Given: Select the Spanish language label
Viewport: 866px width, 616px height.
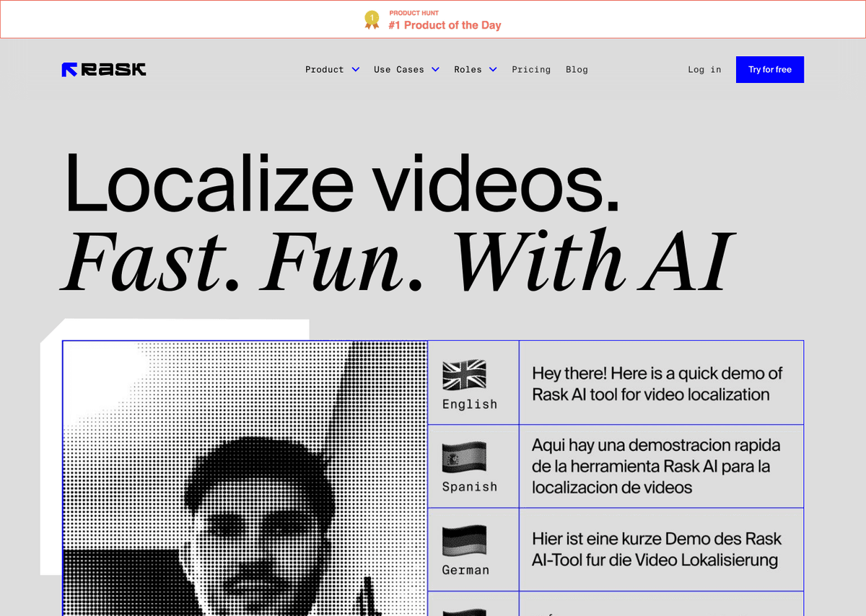Looking at the screenshot, I should (470, 487).
